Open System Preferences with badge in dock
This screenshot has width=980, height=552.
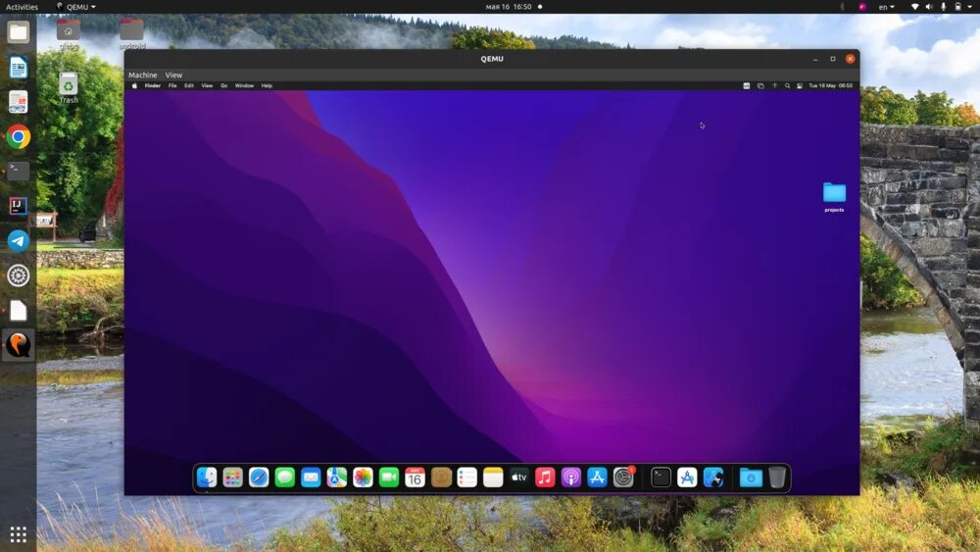coord(623,477)
